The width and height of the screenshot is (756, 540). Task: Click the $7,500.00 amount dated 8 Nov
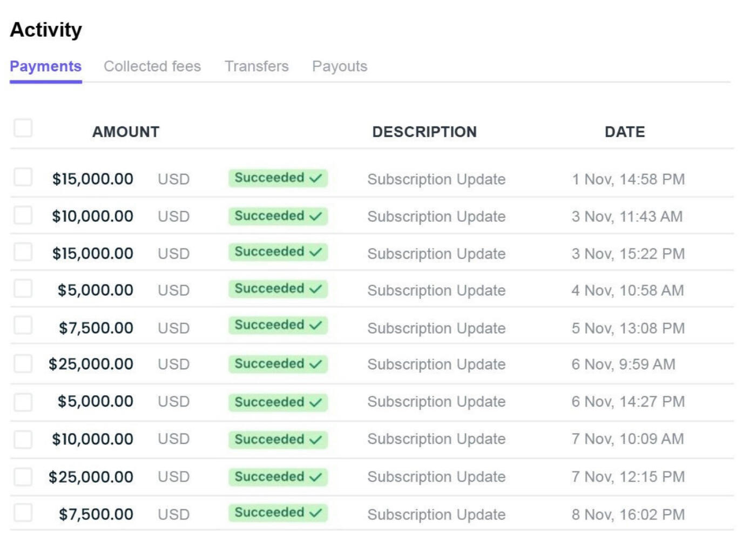click(x=96, y=515)
